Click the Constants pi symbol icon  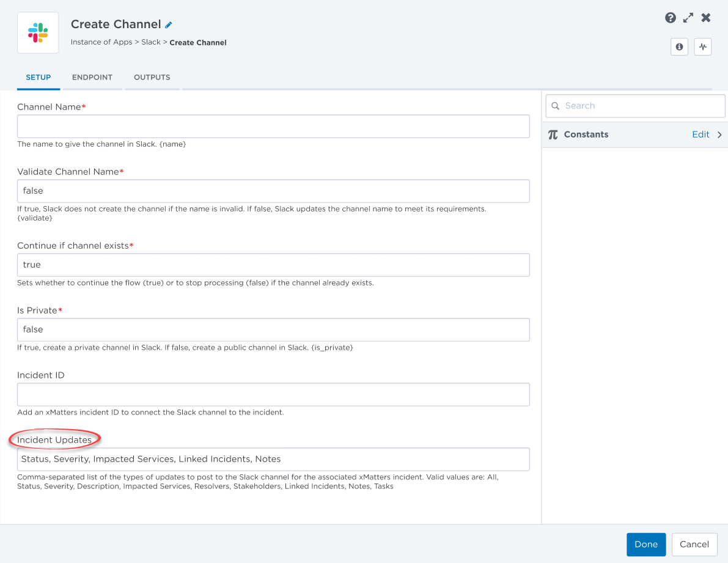pyautogui.click(x=553, y=134)
